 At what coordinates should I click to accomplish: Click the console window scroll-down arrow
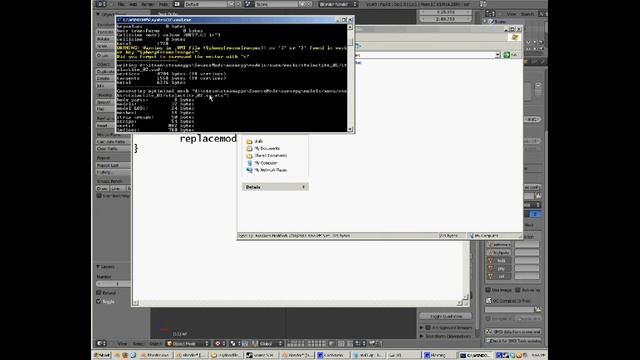(x=350, y=129)
